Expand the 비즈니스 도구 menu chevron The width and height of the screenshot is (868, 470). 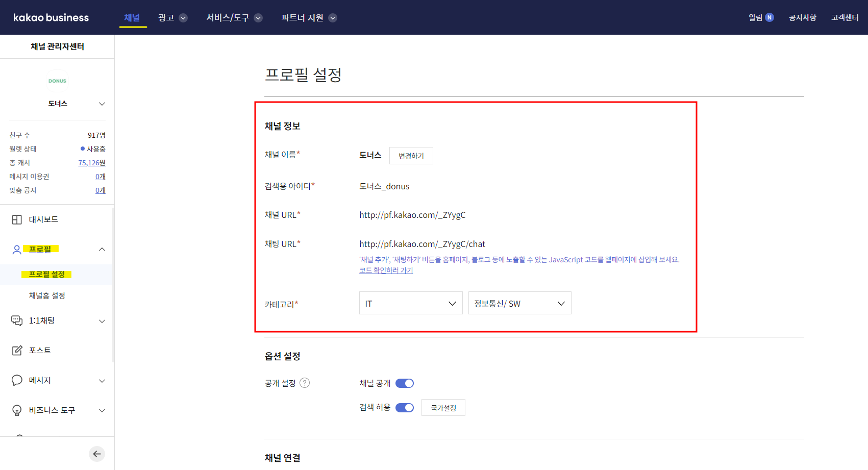coord(102,410)
